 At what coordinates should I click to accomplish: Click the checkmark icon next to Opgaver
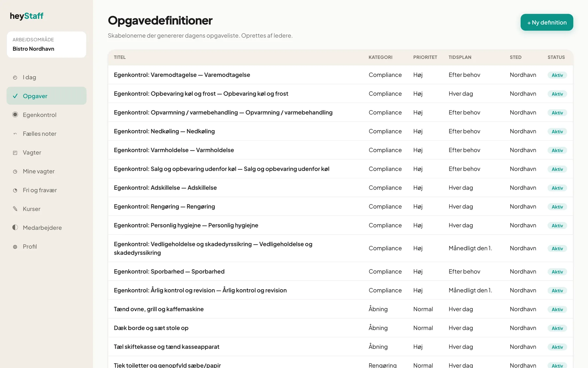(15, 96)
